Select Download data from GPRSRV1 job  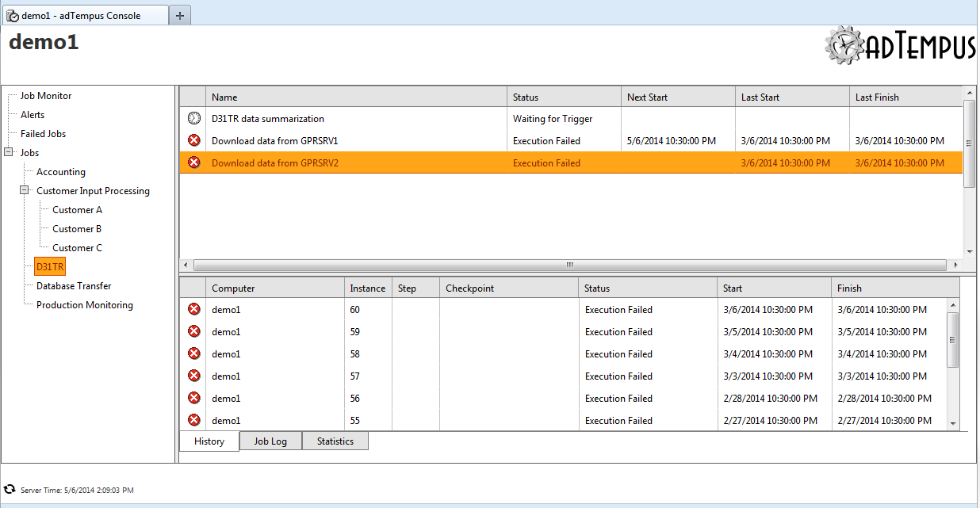coord(571,141)
